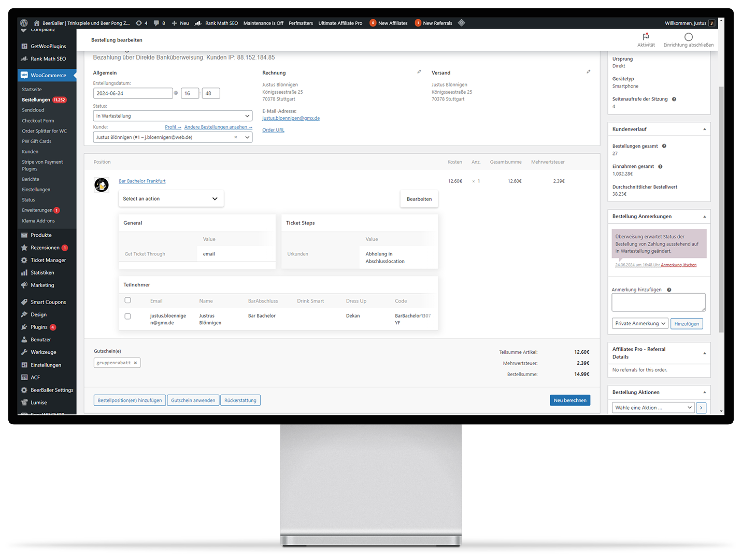742x560 pixels.
Task: Open the Status dropdown In Wartestellung
Action: [173, 116]
